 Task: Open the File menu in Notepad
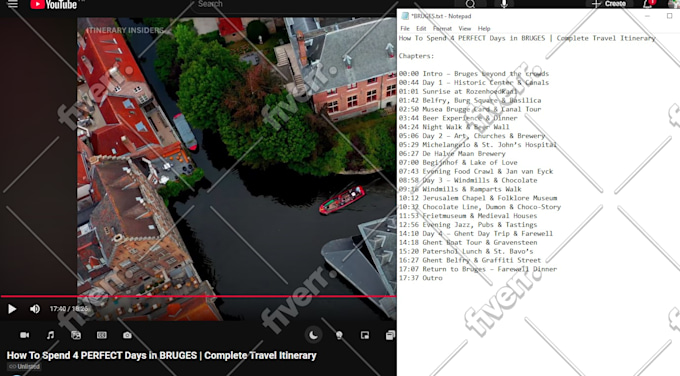[x=405, y=29]
